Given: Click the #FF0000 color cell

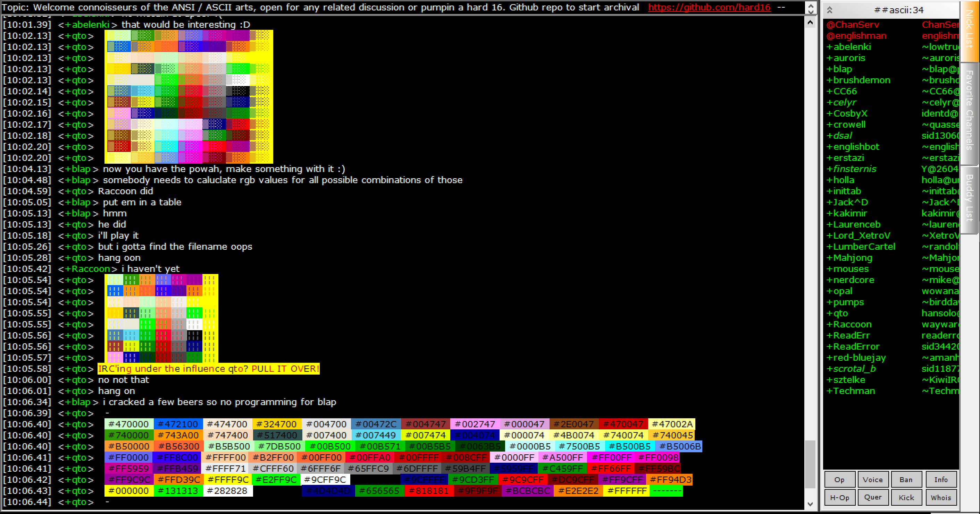Looking at the screenshot, I should [129, 457].
